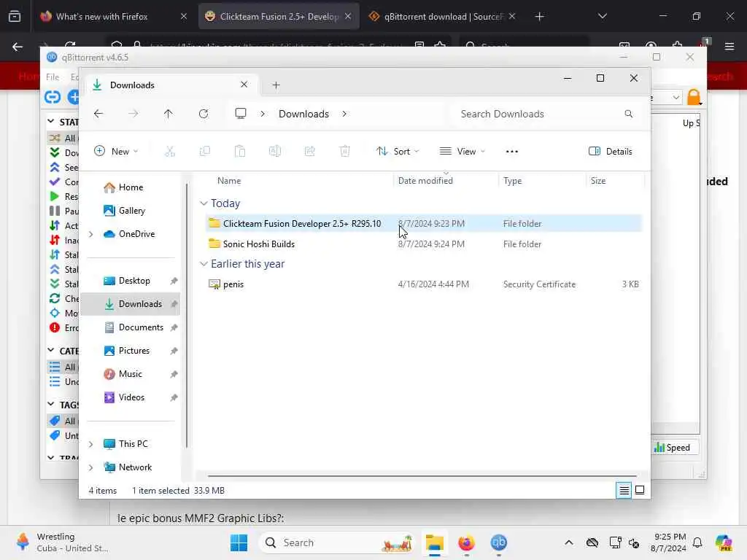This screenshot has width=747, height=560.
Task: Open Firefox from the taskbar
Action: pos(466,542)
